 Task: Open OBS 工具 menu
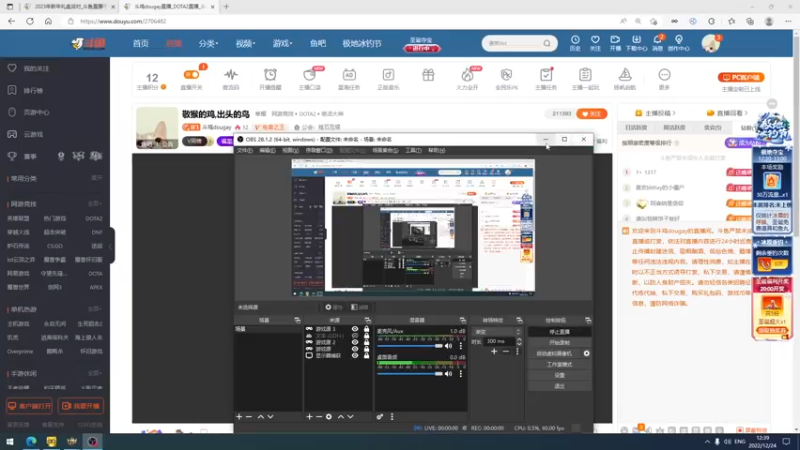(x=413, y=151)
